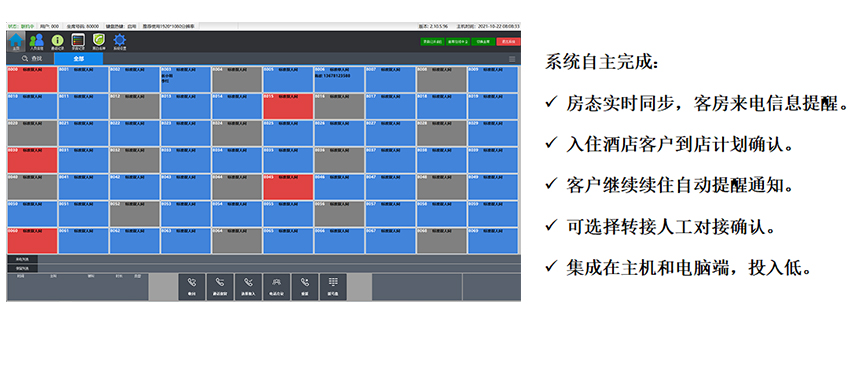Click the red exit button top right

(x=508, y=41)
